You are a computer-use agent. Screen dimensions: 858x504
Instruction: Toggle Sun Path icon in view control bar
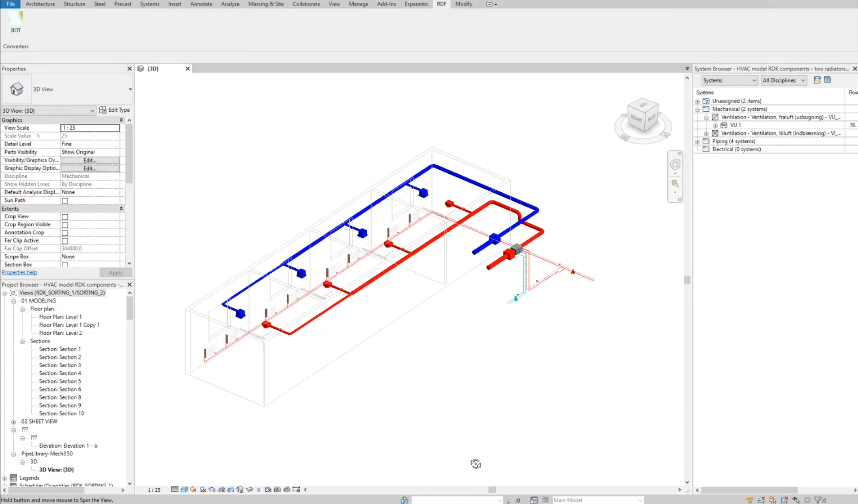[x=193, y=490]
